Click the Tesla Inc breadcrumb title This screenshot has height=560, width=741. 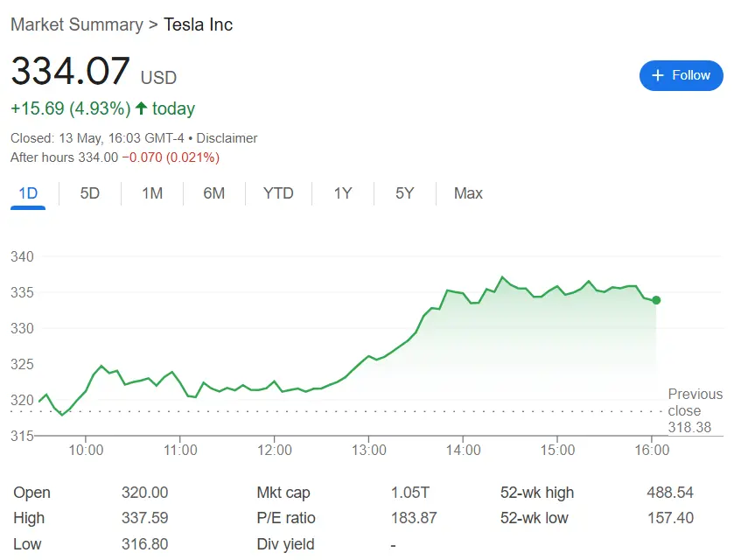click(x=199, y=24)
